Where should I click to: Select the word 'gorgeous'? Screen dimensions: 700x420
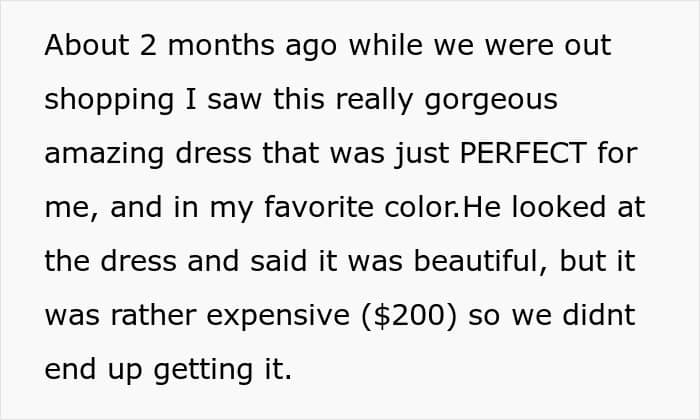491,101
